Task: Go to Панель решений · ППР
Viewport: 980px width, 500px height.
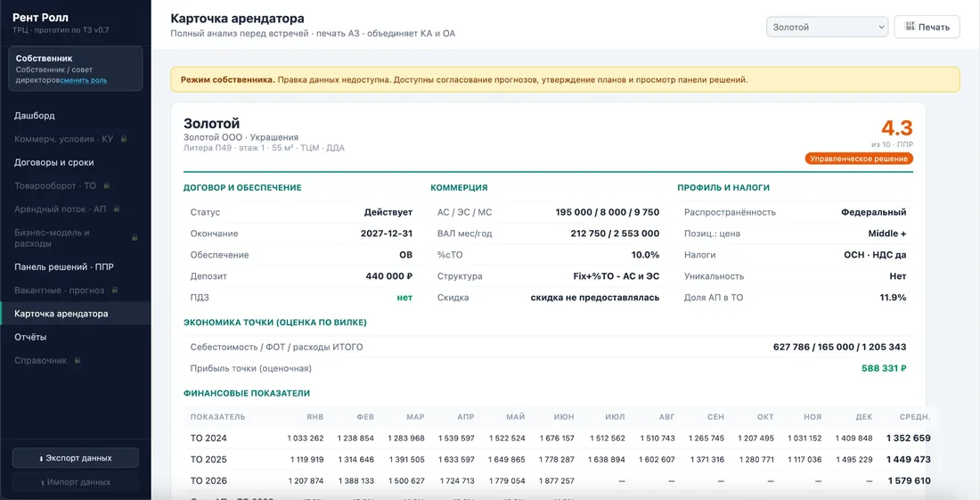Action: click(76, 266)
